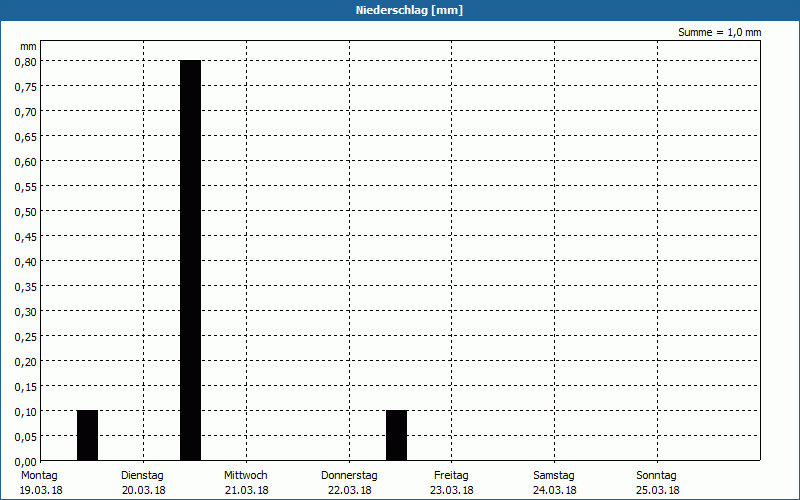Click the mm unit label above the y-axis
The width and height of the screenshot is (800, 500).
coord(28,46)
